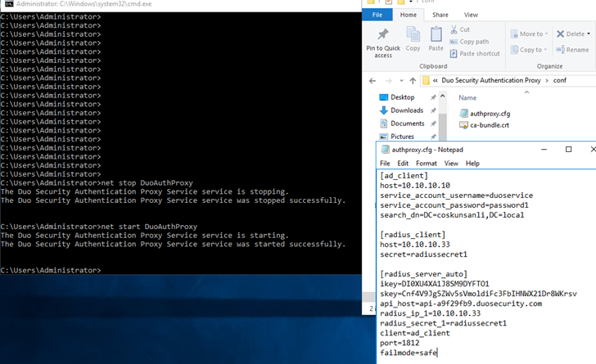
Task: Click the [radius_client] section header
Action: coord(413,235)
